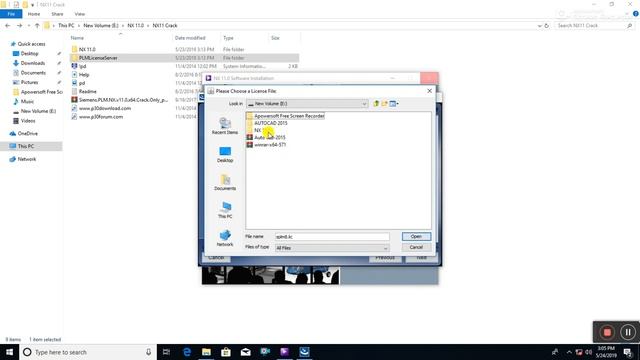This screenshot has width=640, height=360.
Task: Open Task View from the taskbar
Action: tap(166, 352)
